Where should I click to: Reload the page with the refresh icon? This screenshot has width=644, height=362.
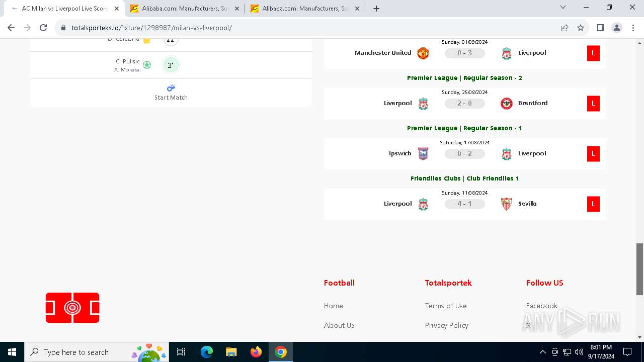coord(43,28)
